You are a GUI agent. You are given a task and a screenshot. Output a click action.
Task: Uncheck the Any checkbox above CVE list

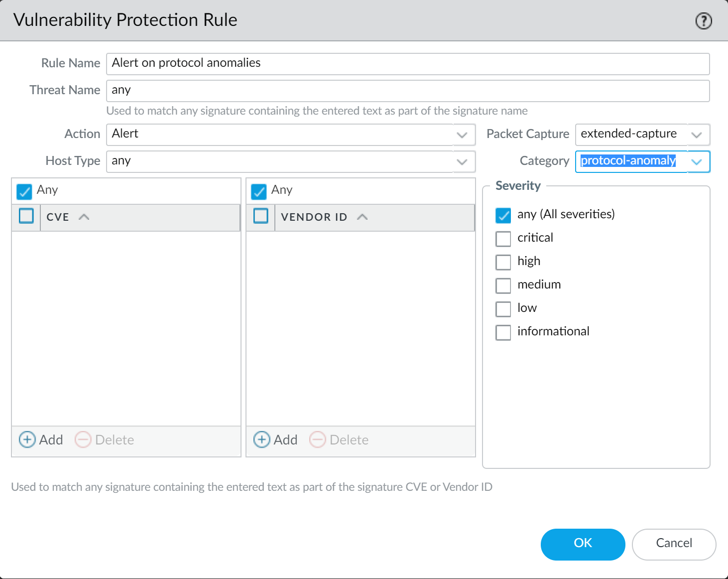[24, 191]
